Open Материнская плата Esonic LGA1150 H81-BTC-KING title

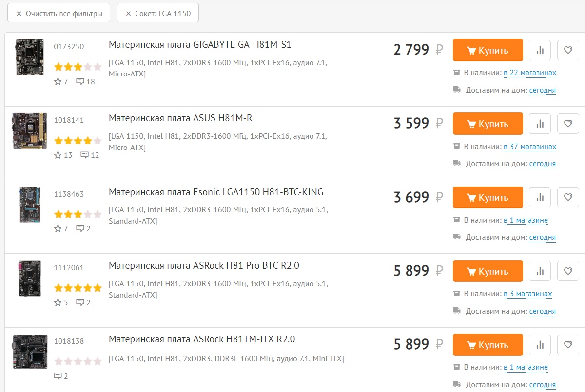point(216,192)
